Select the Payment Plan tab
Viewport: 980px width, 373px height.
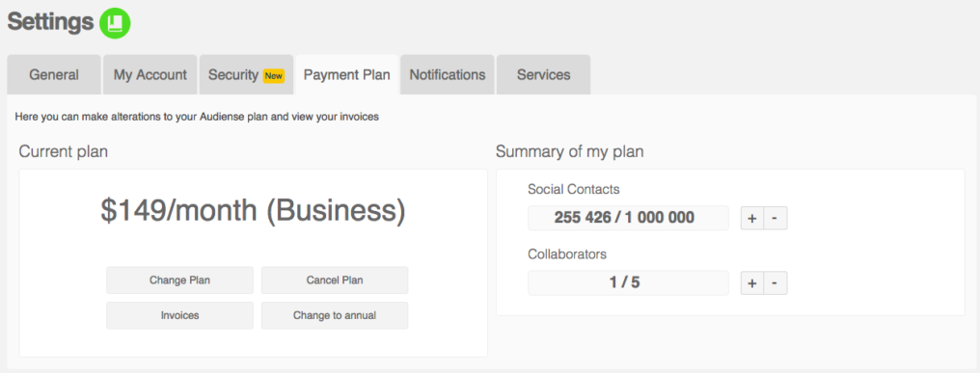347,75
